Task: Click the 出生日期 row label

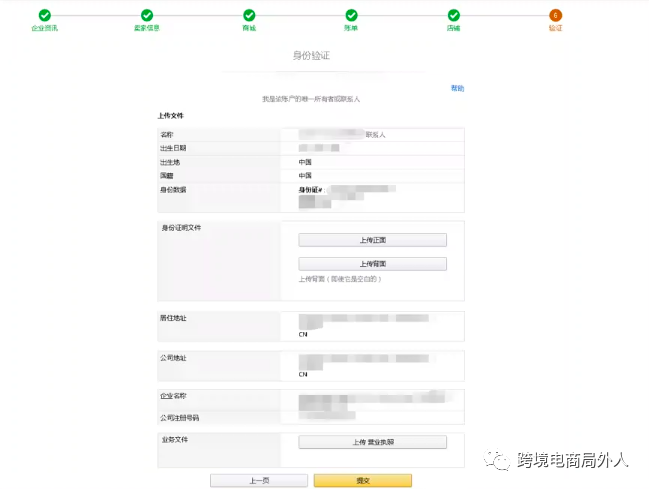Action: tap(173, 148)
